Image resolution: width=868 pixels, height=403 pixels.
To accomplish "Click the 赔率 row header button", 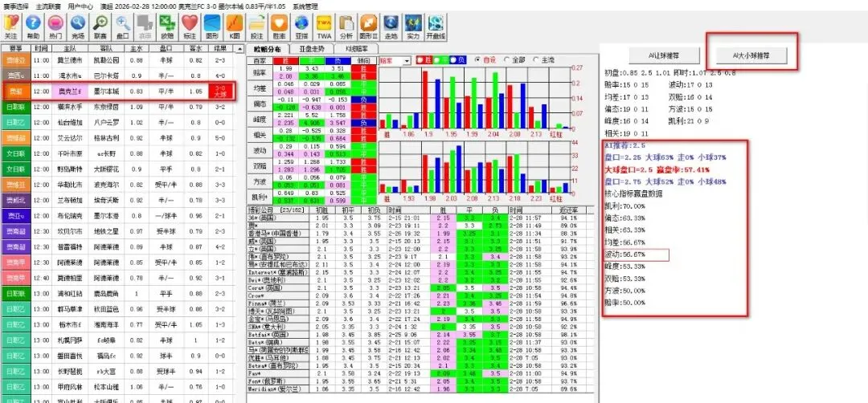I will pyautogui.click(x=259, y=71).
